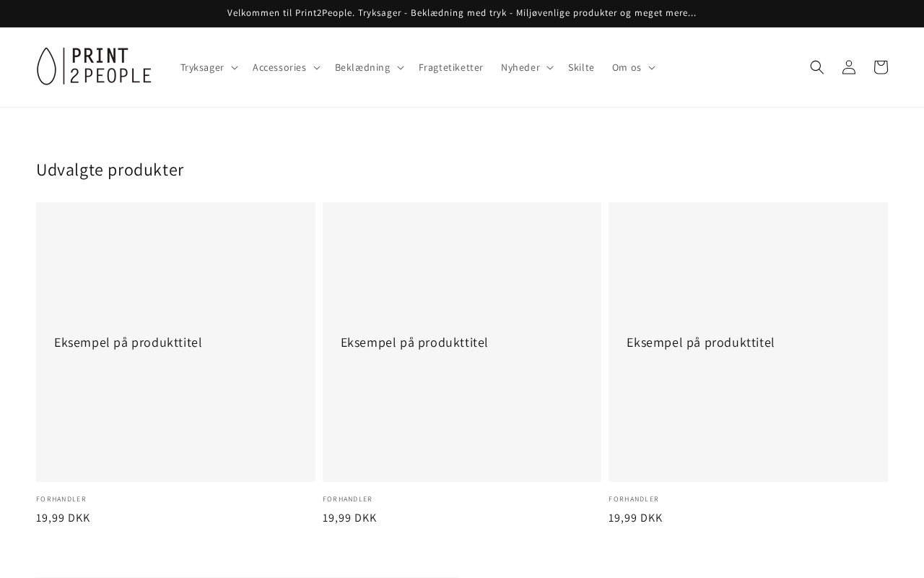Click the first product's 19,99 DKK price
This screenshot has height=578, width=924.
click(x=64, y=518)
